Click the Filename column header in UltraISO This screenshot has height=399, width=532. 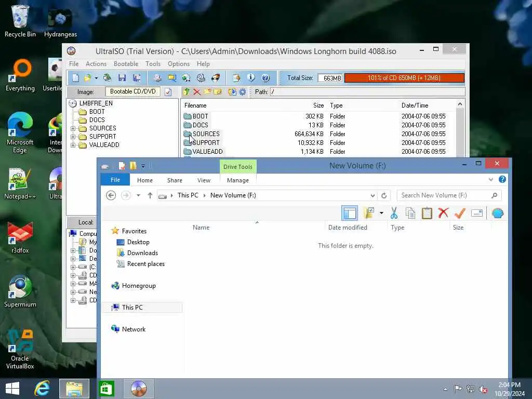click(x=195, y=105)
